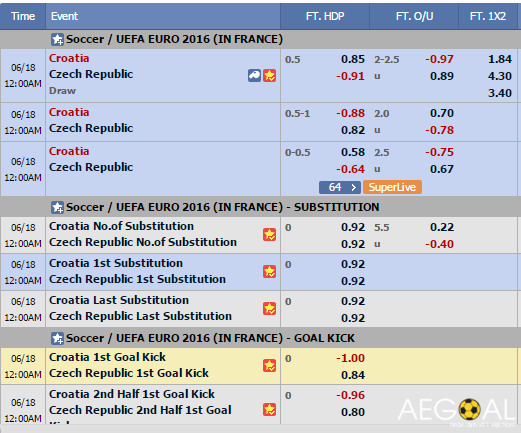Favorite the 1st Substitution match

270,271
